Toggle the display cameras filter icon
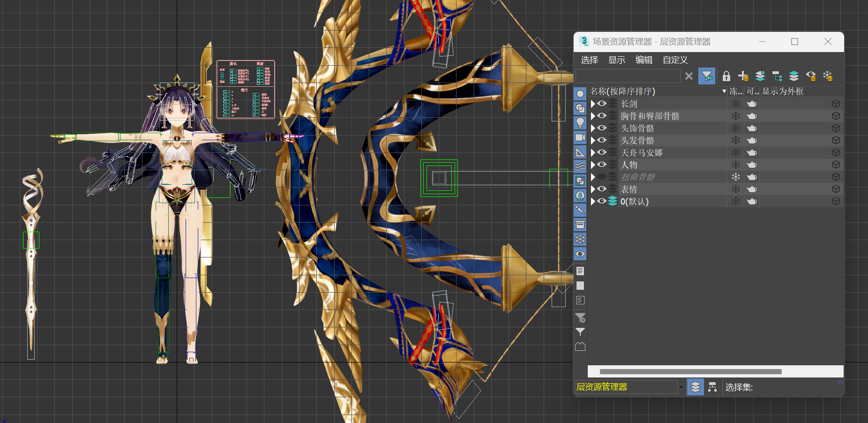868x423 pixels. click(x=580, y=137)
